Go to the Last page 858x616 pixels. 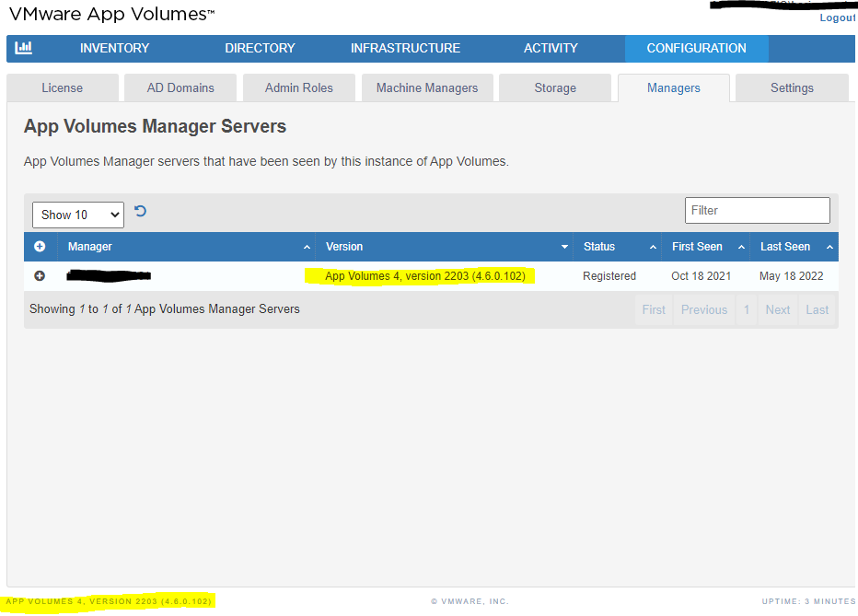pyautogui.click(x=817, y=309)
